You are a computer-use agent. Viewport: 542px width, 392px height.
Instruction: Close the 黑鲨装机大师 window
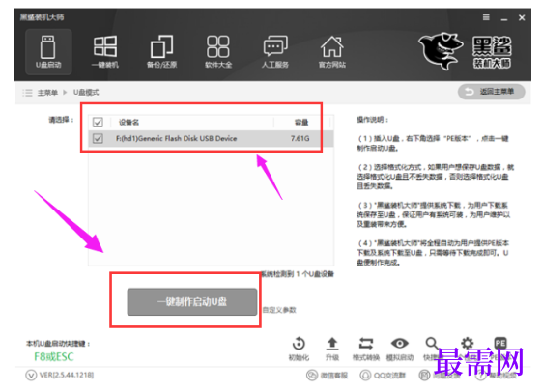(x=522, y=17)
